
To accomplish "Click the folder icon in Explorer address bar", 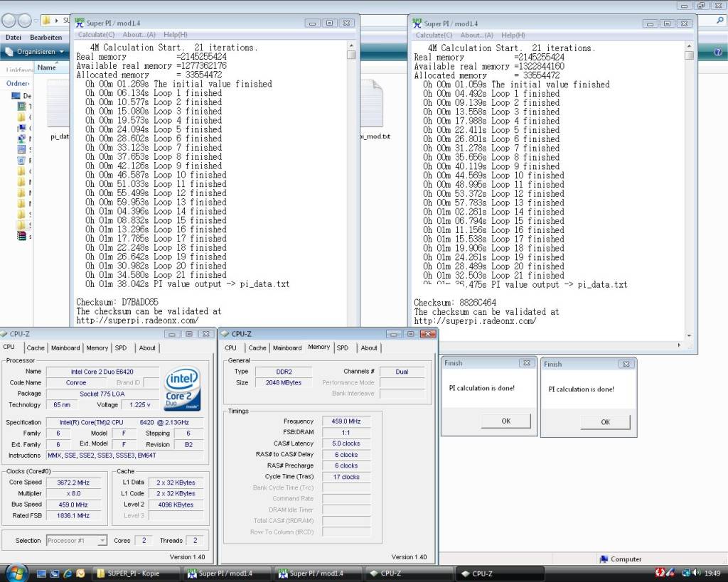I will pyautogui.click(x=46, y=20).
